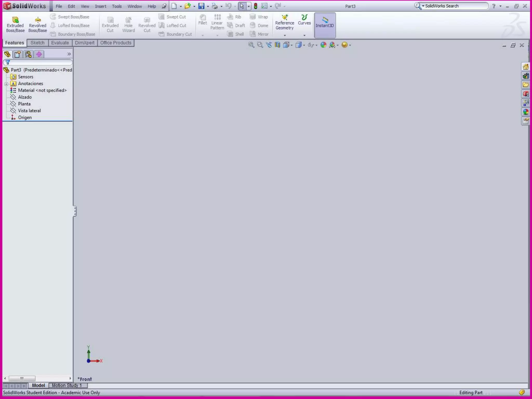Screen dimensions: 532x399
Task: Click the SolidWorks Search field
Action: [x=455, y=6]
